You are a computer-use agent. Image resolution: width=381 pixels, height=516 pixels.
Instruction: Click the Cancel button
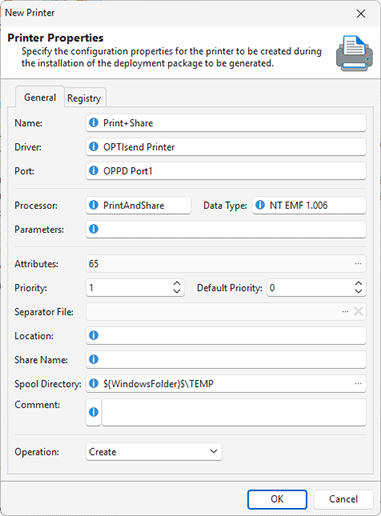tap(343, 499)
